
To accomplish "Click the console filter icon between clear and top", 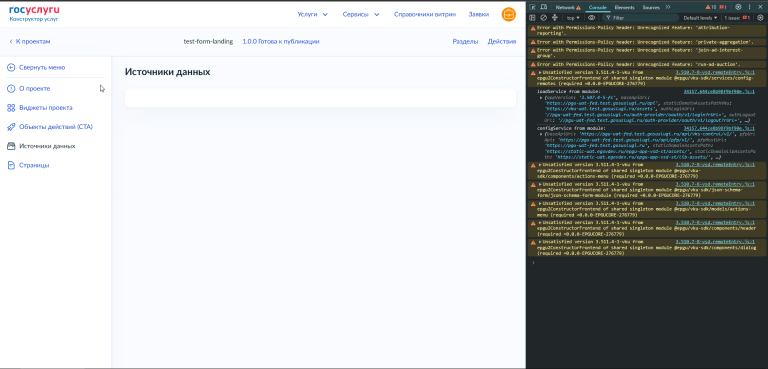I will pos(554,18).
